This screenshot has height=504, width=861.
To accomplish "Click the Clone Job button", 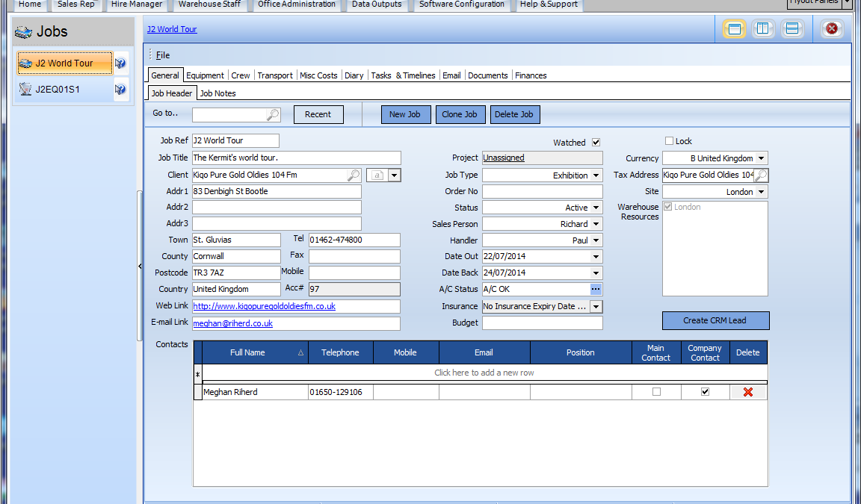I will click(x=459, y=114).
